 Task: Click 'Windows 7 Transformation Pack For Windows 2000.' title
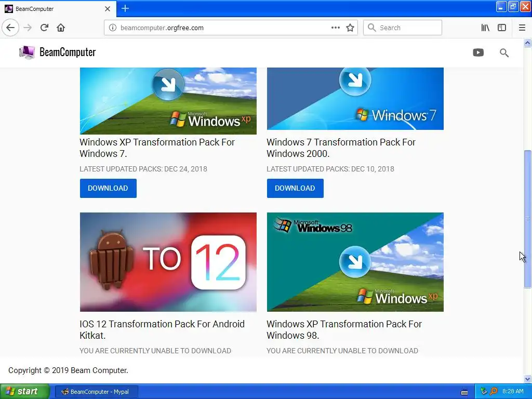tap(341, 148)
